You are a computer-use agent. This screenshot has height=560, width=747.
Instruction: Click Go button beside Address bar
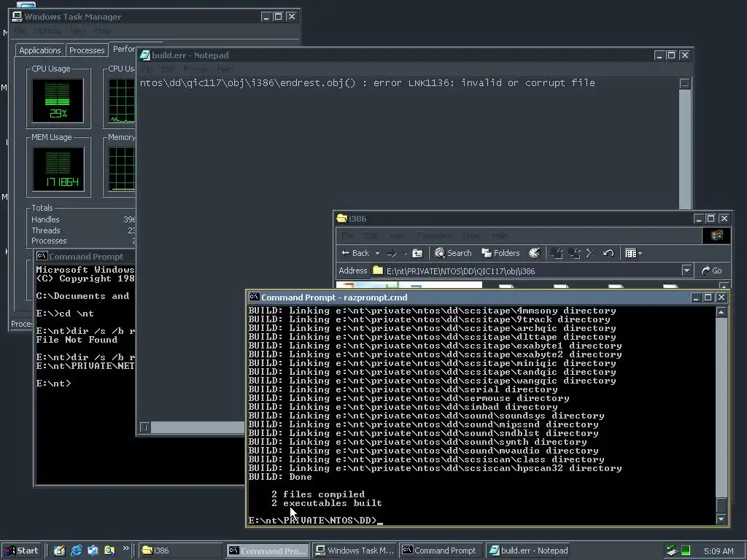[712, 271]
